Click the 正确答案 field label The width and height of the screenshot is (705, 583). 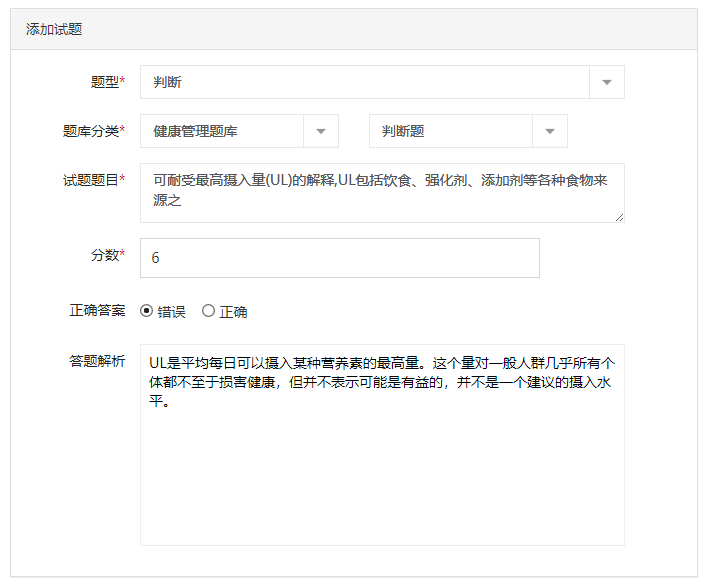(97, 310)
